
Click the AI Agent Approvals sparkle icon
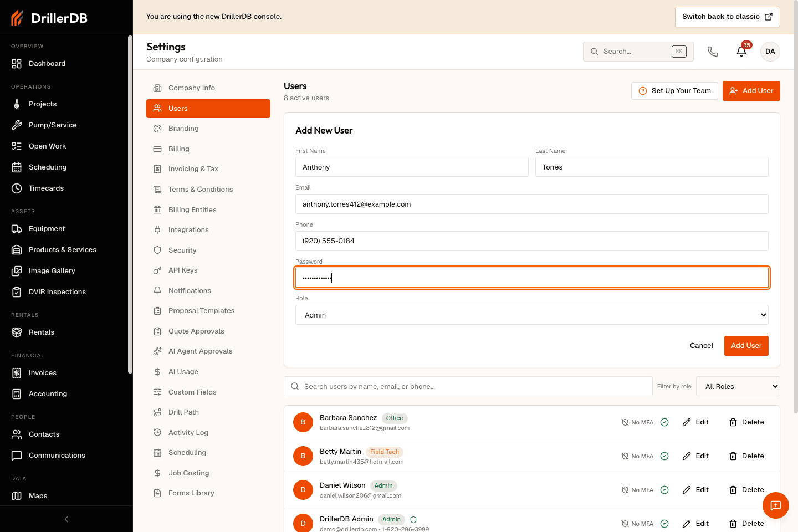click(157, 351)
